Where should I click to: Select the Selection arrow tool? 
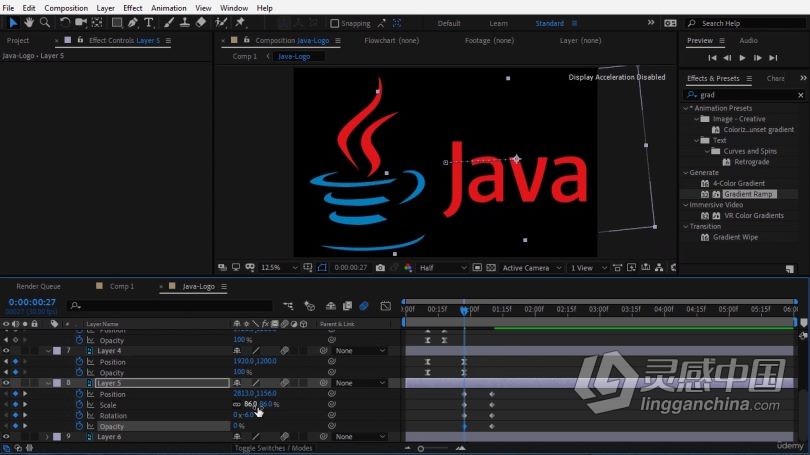point(13,23)
